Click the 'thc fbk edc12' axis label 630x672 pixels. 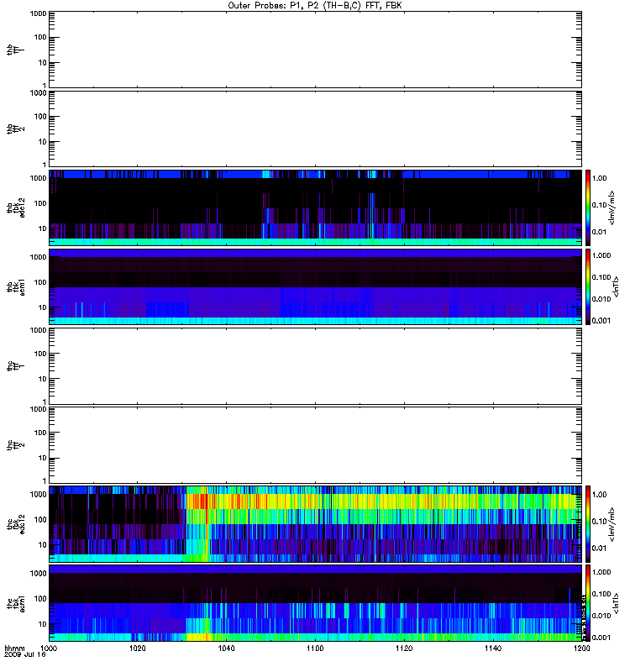16,524
